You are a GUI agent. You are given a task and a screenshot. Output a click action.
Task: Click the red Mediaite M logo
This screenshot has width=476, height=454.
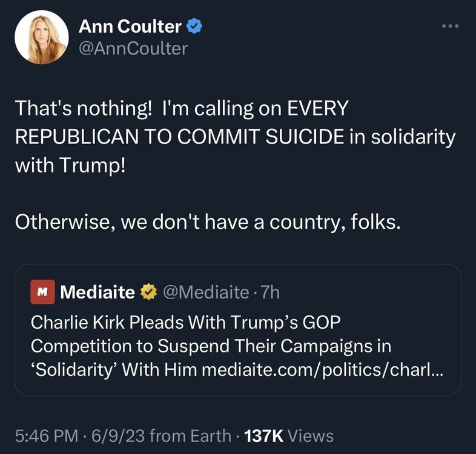pos(42,292)
